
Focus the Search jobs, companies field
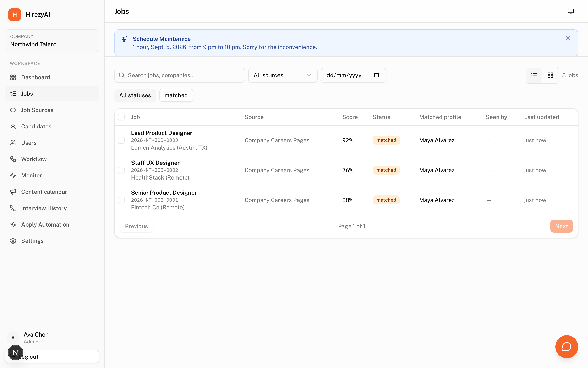[179, 75]
